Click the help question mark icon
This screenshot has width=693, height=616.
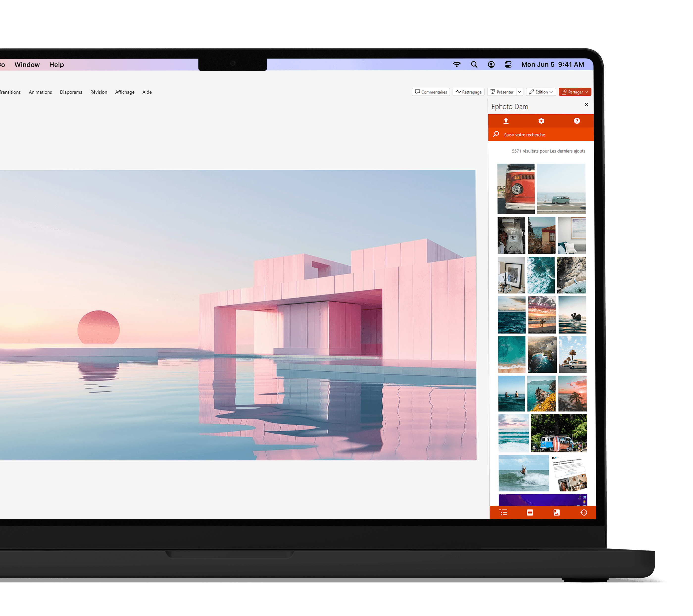[x=577, y=121]
